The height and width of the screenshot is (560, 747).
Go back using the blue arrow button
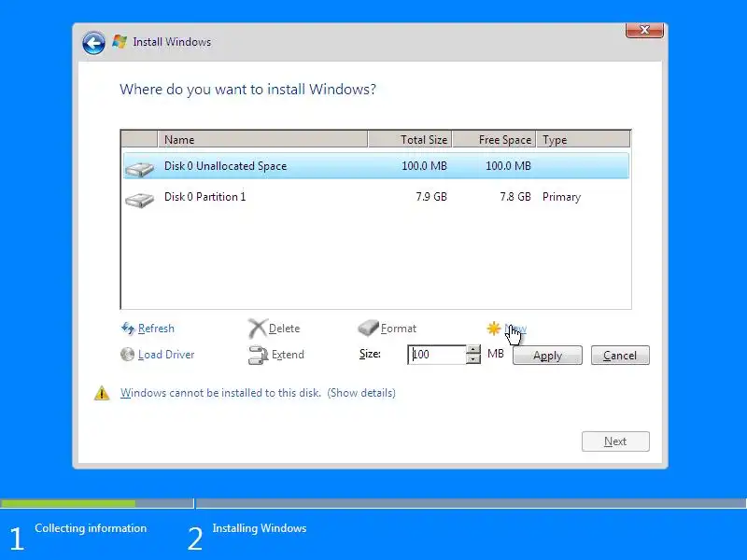(x=93, y=43)
